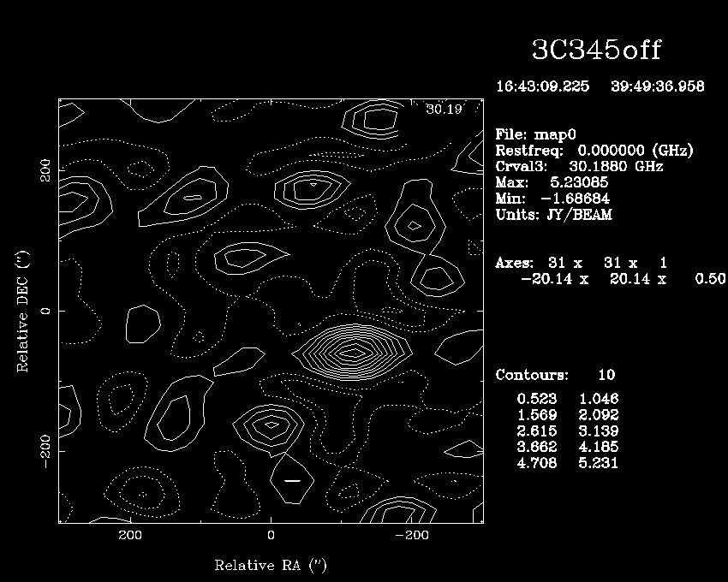Click the 3C345off plot title
728x582 pixels.
pyautogui.click(x=597, y=50)
